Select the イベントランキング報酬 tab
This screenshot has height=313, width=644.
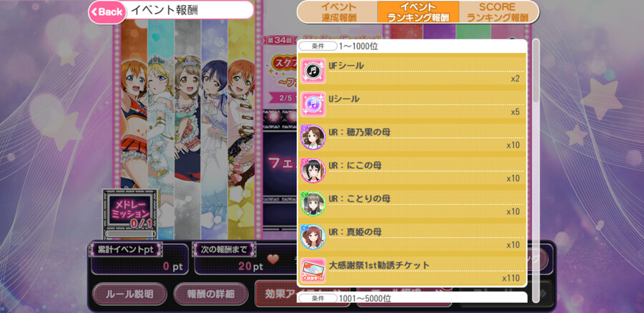click(x=418, y=12)
